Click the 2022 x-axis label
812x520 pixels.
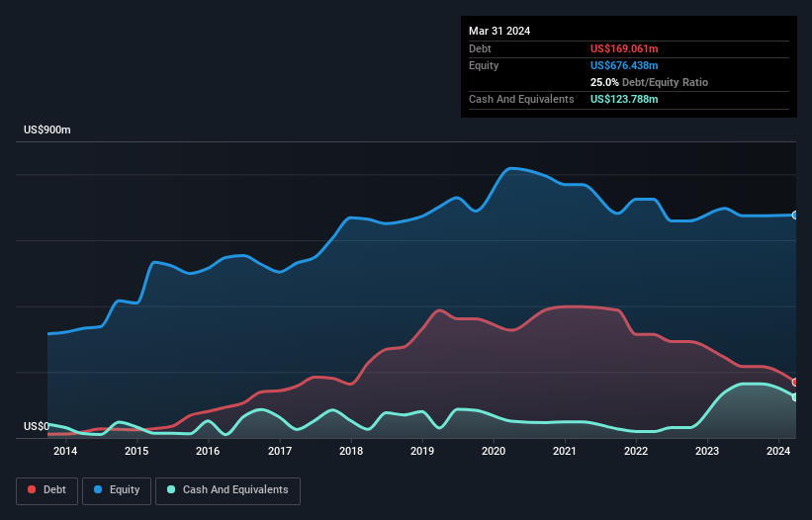tap(636, 452)
